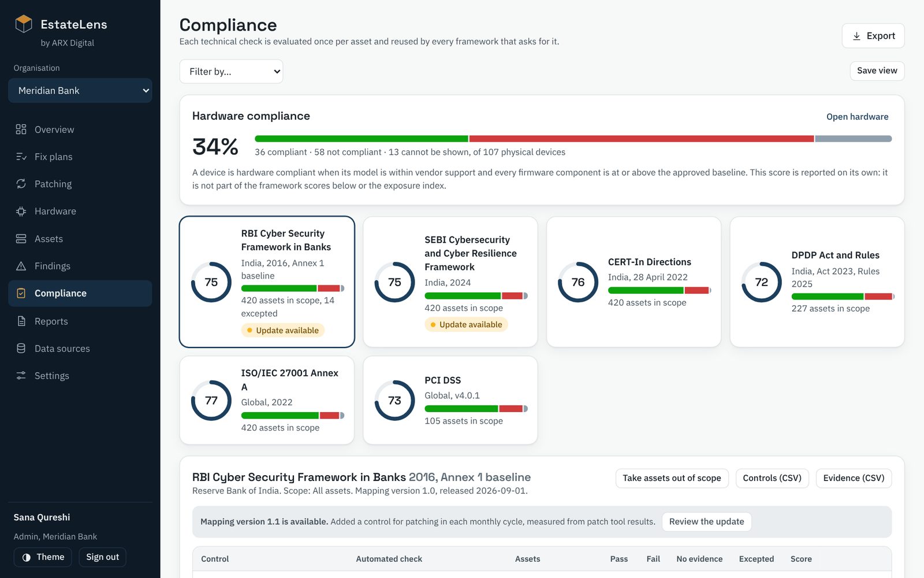
Task: Click the Reports document icon
Action: click(x=21, y=321)
